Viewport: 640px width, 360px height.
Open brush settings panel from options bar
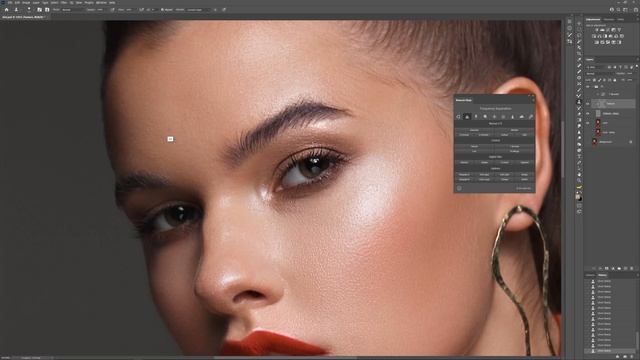tap(40, 9)
